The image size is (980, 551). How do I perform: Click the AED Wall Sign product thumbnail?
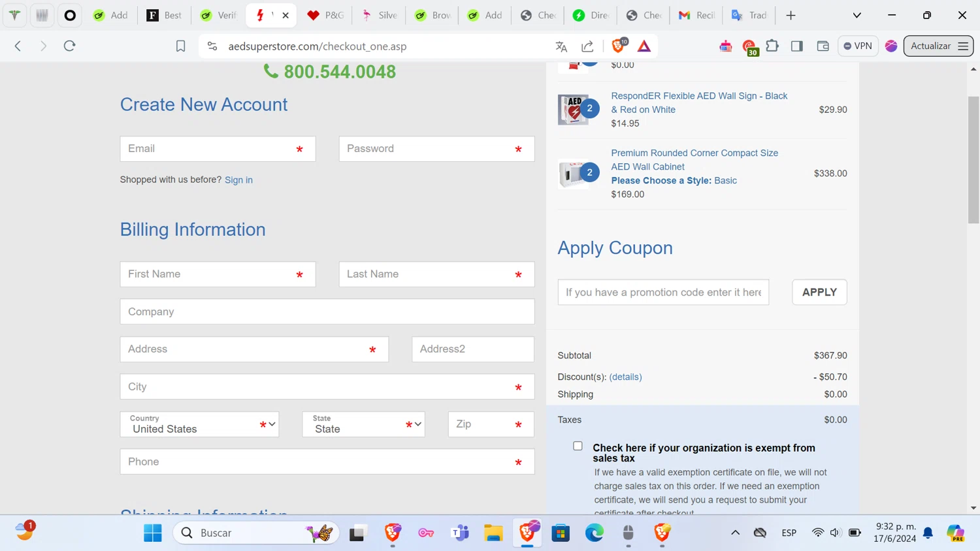574,110
